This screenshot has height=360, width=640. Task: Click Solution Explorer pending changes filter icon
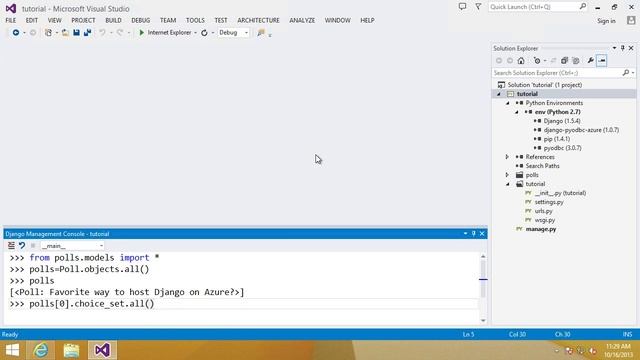point(537,61)
